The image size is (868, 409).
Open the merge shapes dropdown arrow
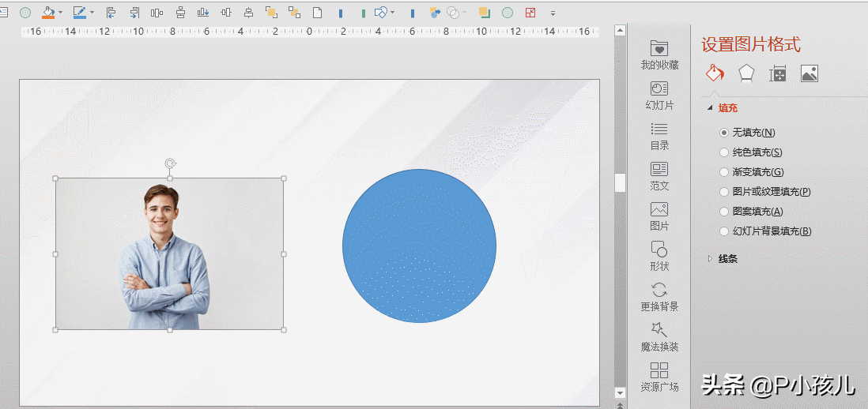pyautogui.click(x=465, y=12)
